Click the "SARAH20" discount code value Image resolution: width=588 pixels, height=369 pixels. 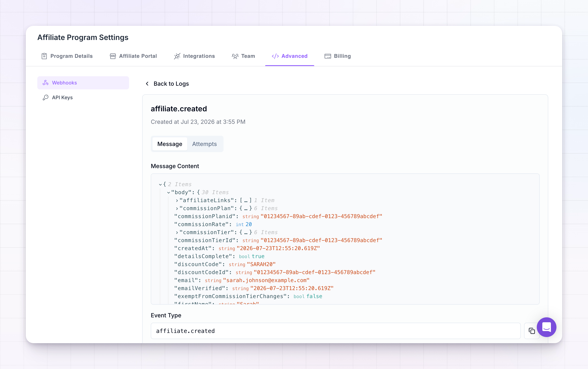tap(261, 264)
